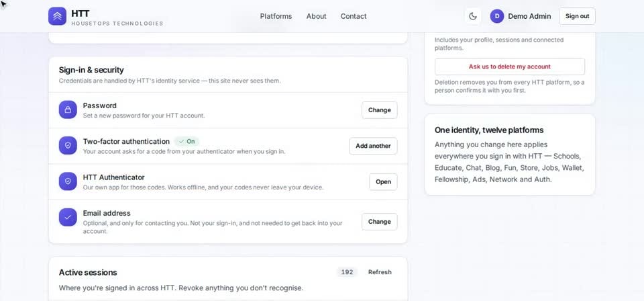The image size is (644, 301).
Task: Click the HTT Authenticator row title
Action: click(x=114, y=177)
